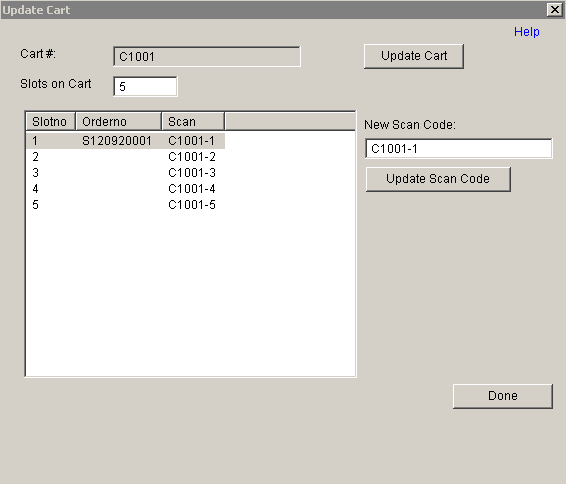Select the row with scan code C1001-2
This screenshot has width=566, height=484.
125,157
